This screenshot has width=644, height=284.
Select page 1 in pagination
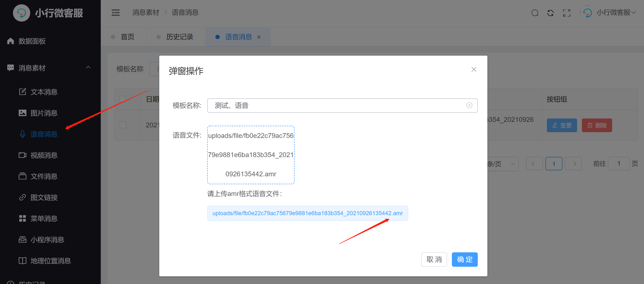(x=554, y=164)
